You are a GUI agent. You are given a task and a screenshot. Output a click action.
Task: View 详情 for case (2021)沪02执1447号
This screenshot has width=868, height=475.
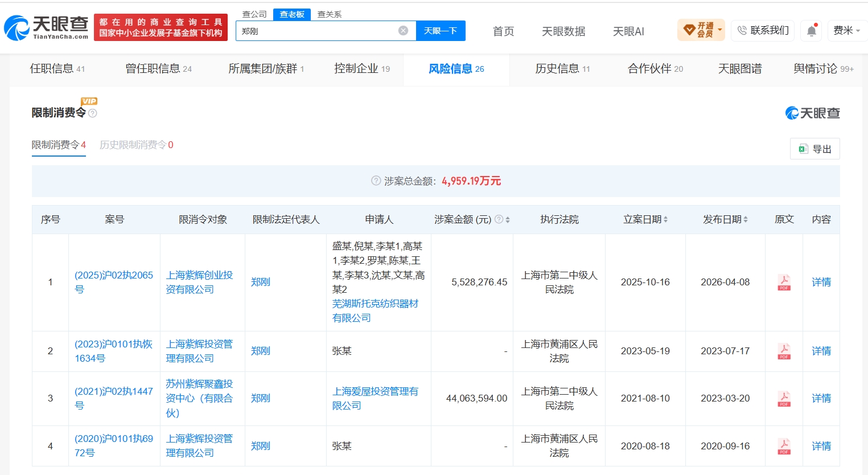821,399
